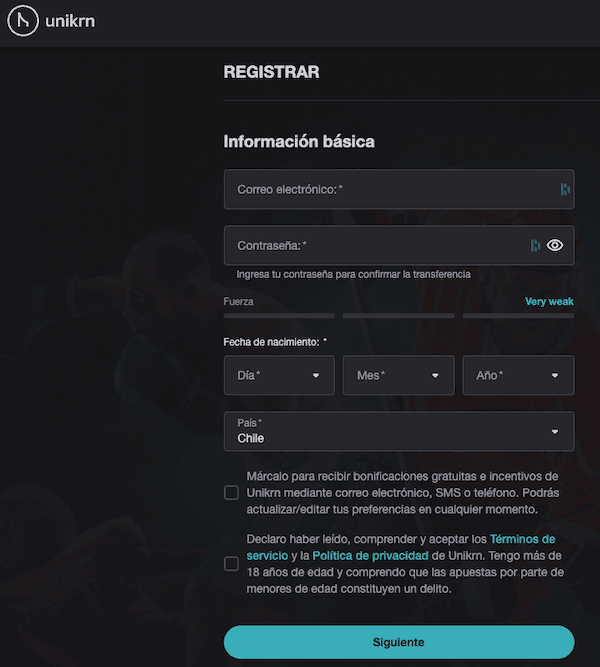This screenshot has width=600, height=667.
Task: Focus the Correo electrónico input field
Action: [399, 189]
